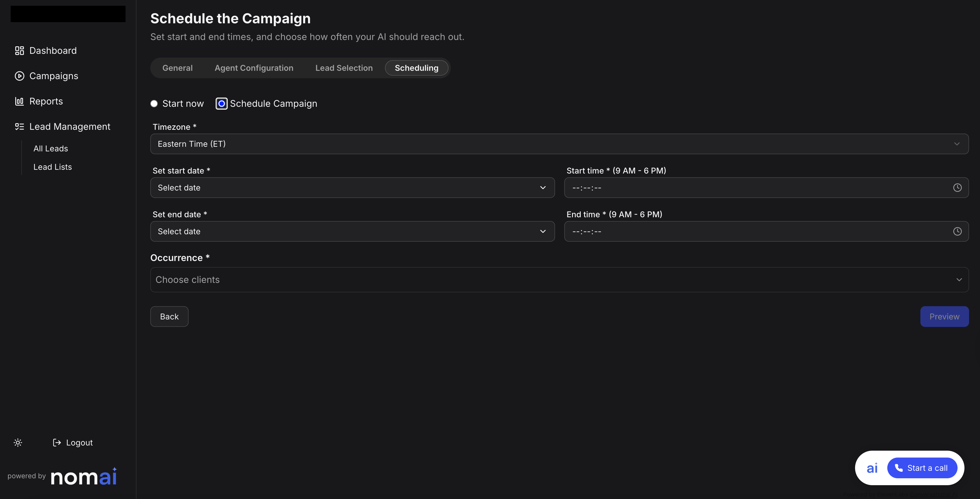Click the Campaigns play-circle icon
This screenshot has height=499, width=980.
pos(19,76)
